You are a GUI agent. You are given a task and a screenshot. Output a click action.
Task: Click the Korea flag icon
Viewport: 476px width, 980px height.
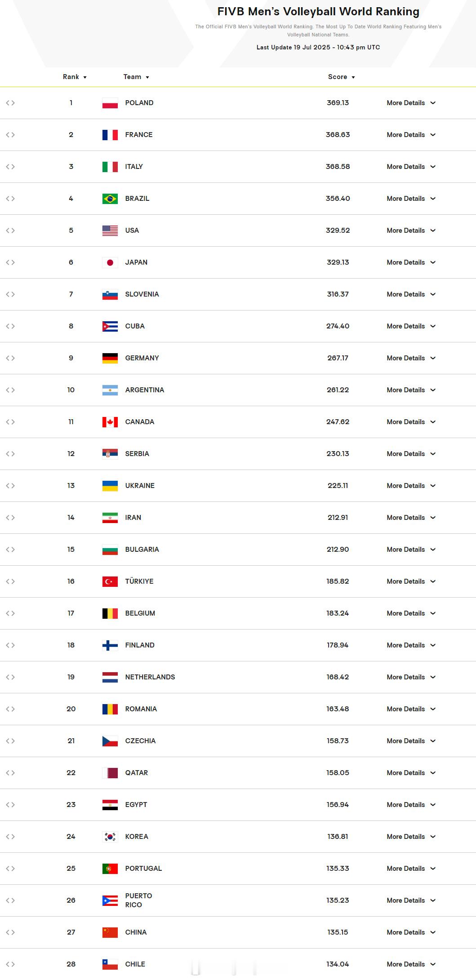click(110, 837)
